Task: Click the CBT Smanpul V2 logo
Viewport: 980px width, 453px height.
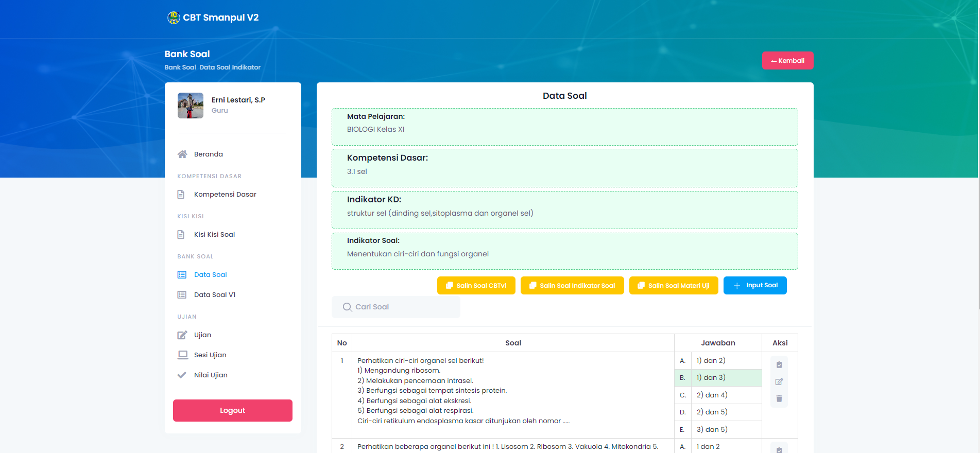Action: pyautogui.click(x=174, y=18)
